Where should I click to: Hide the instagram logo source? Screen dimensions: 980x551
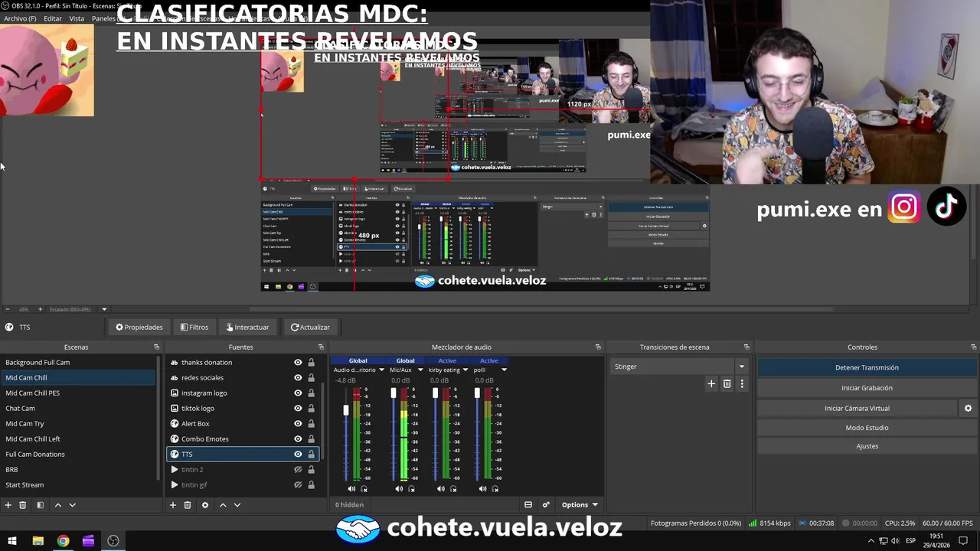tap(298, 393)
